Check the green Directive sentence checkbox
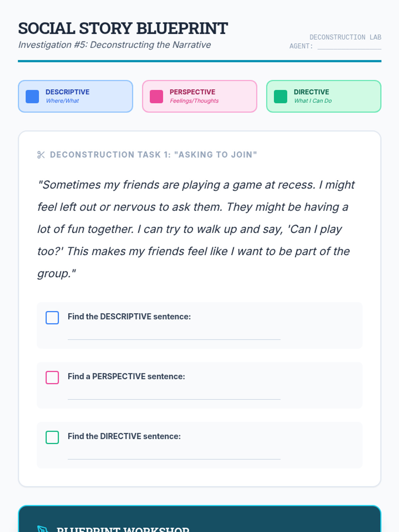The width and height of the screenshot is (399, 532). (52, 437)
